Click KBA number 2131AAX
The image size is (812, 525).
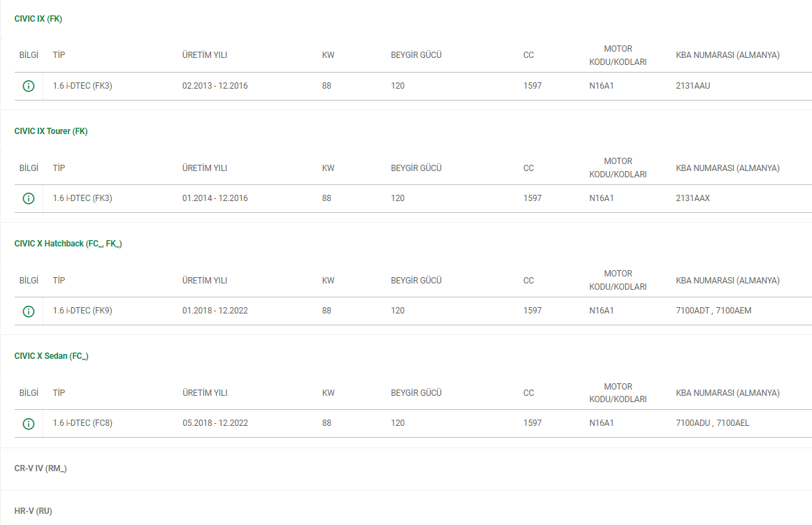coord(693,198)
